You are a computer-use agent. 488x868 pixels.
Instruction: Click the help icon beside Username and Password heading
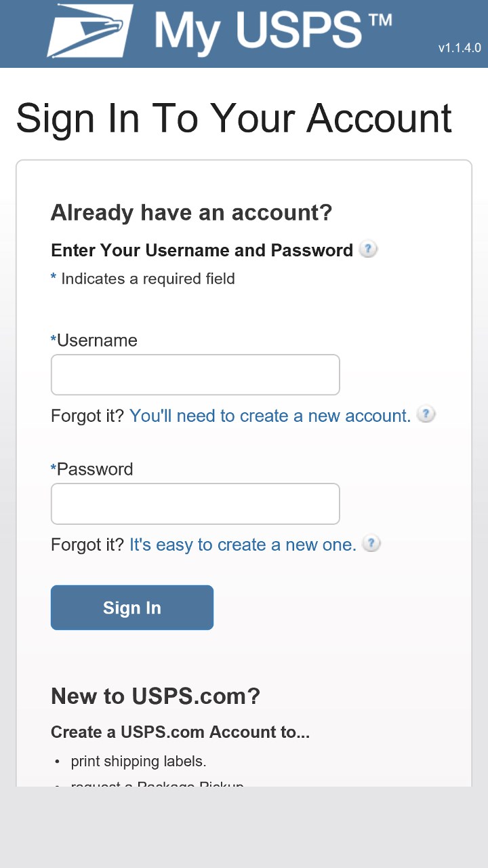pyautogui.click(x=367, y=250)
